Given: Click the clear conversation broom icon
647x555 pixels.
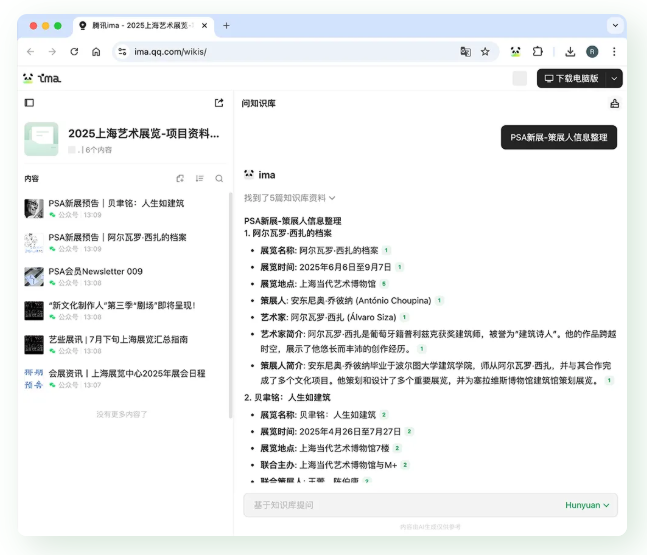Looking at the screenshot, I should click(614, 103).
